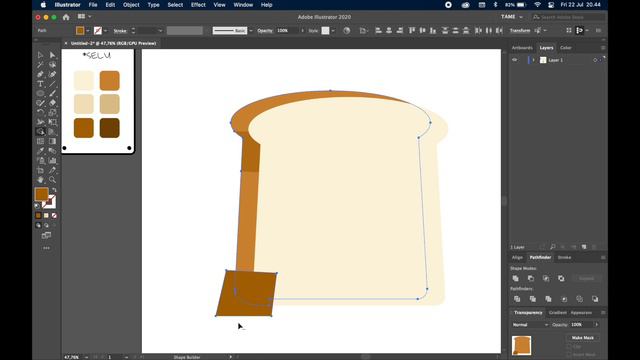Viewport: 640px width, 360px height.
Task: Select the Line Segment tool
Action: 52,84
